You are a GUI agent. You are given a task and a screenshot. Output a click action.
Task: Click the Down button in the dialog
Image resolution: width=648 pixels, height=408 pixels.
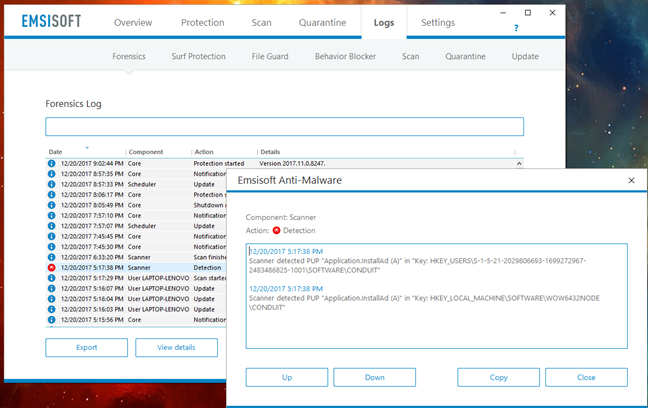374,377
